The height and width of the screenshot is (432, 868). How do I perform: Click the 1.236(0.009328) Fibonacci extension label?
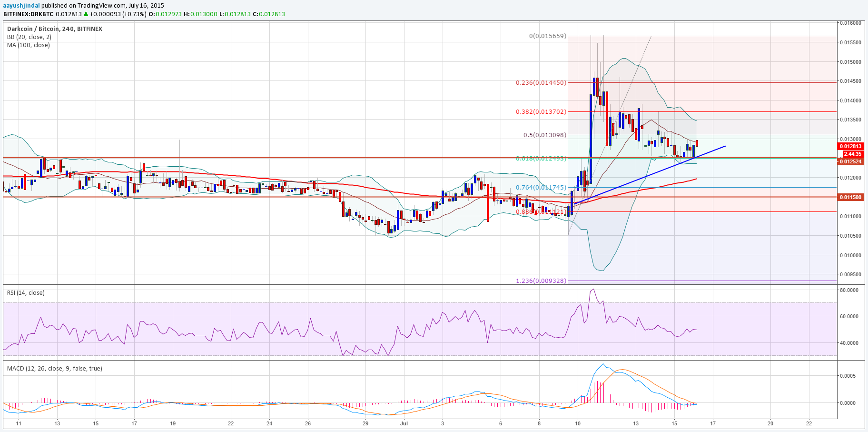541,281
